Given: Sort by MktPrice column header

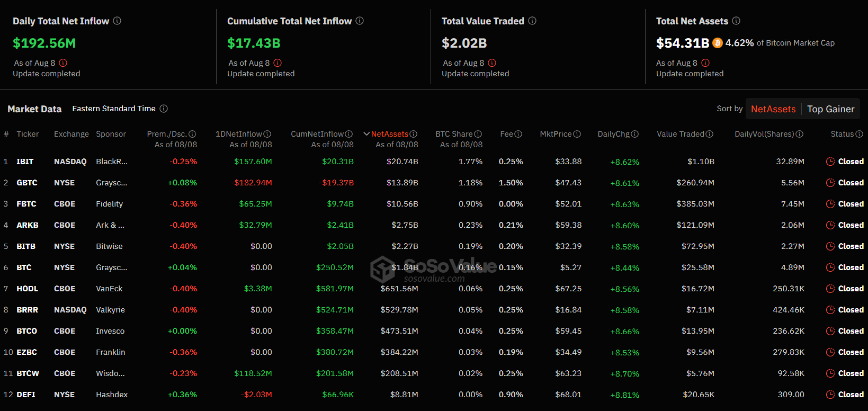Looking at the screenshot, I should (556, 134).
